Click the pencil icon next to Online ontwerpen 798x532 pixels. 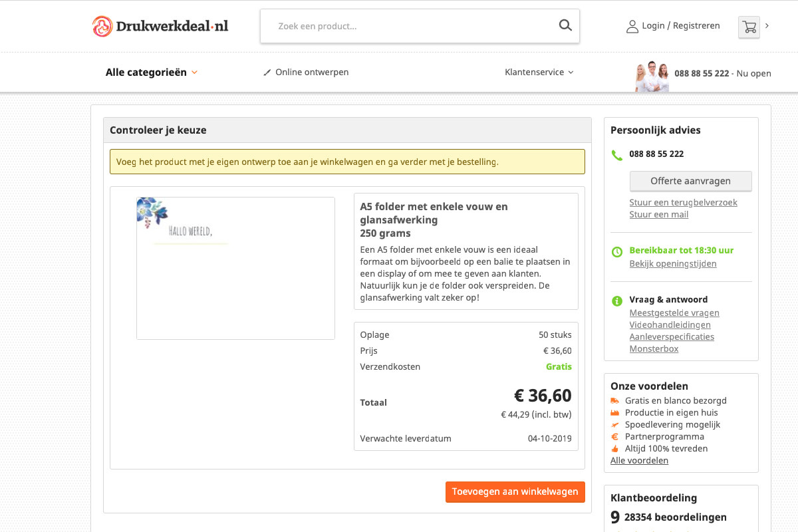pos(267,72)
